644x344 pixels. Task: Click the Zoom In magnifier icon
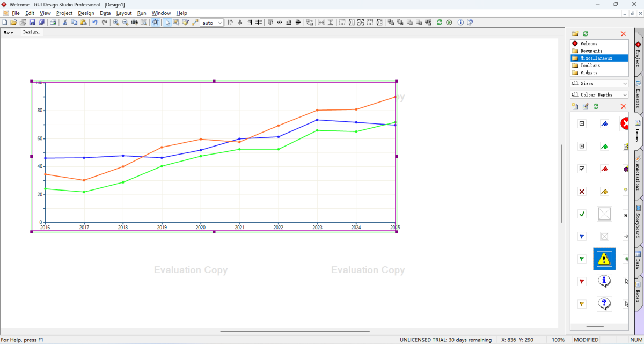[116, 23]
